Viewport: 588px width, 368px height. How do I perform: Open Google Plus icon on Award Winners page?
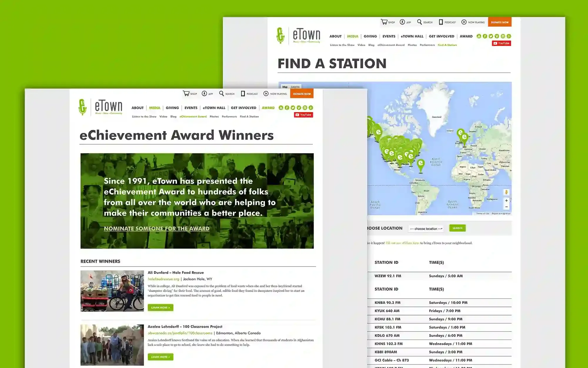311,108
